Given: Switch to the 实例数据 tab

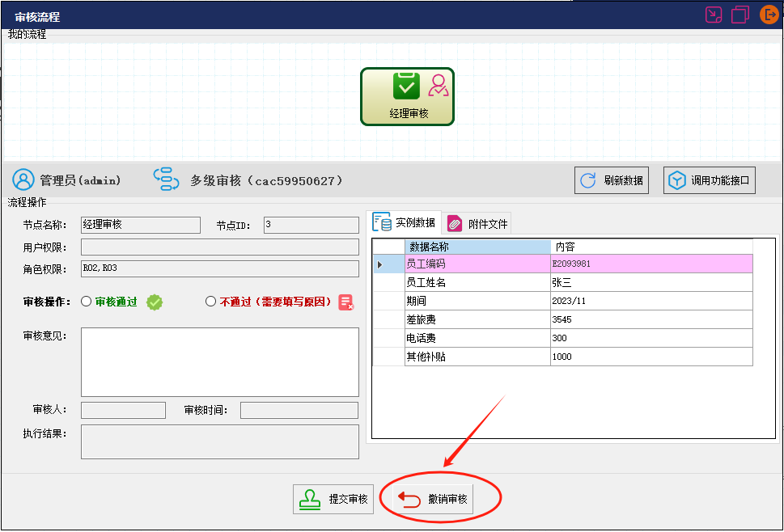Looking at the screenshot, I should click(x=405, y=222).
